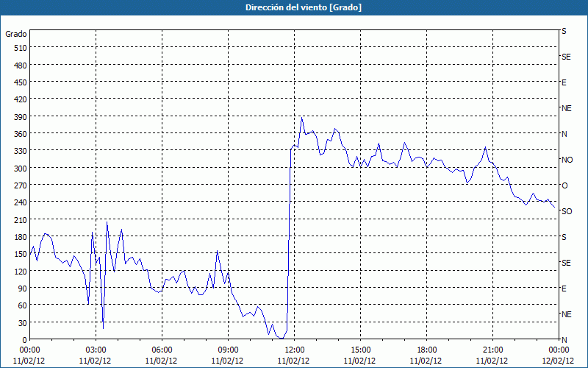Click the 480 y-axis value
Viewport: 588px width, 368px height.
pyautogui.click(x=21, y=66)
